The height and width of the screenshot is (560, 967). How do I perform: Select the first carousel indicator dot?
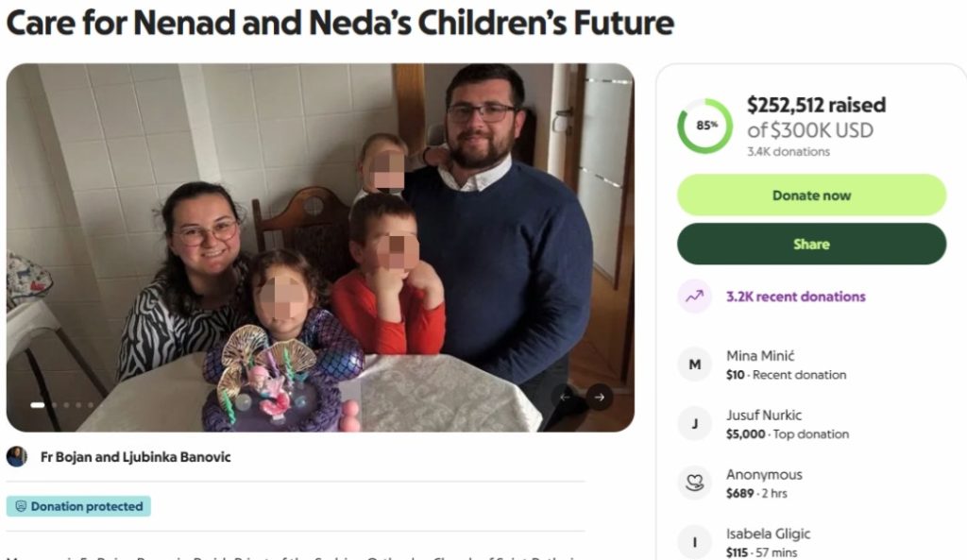(38, 405)
